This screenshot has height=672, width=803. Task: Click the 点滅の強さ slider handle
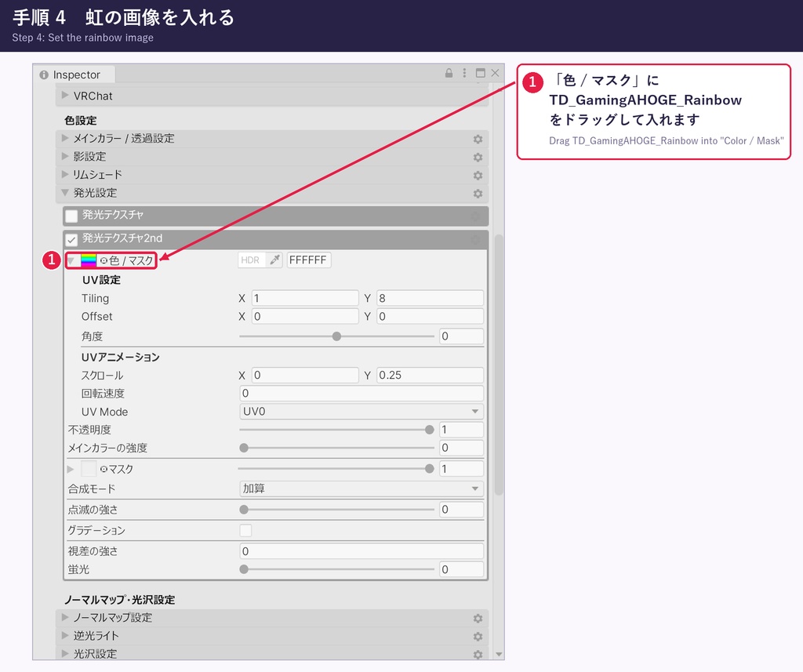244,510
